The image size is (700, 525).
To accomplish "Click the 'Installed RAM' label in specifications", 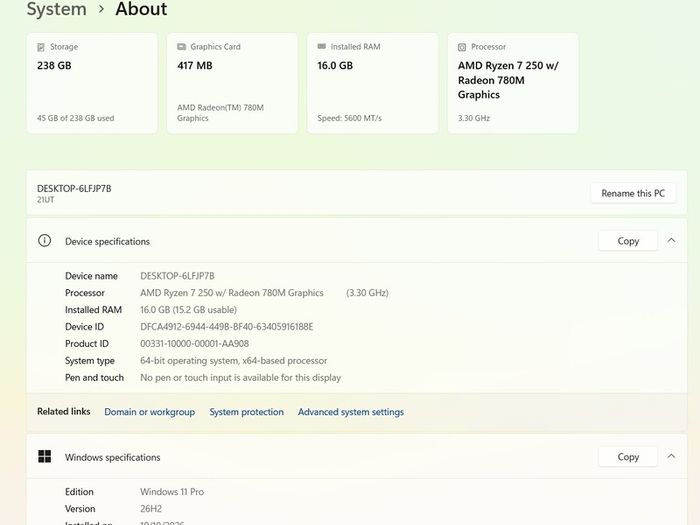I will pos(93,310).
